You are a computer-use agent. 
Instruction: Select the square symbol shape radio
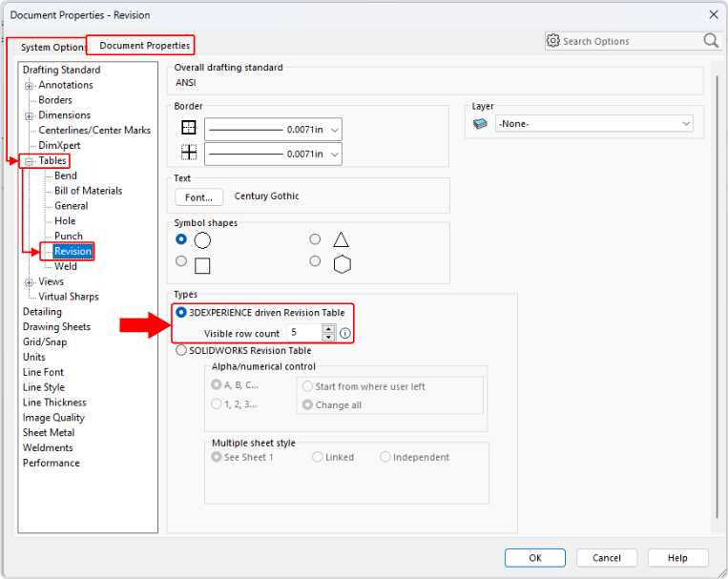click(x=181, y=261)
